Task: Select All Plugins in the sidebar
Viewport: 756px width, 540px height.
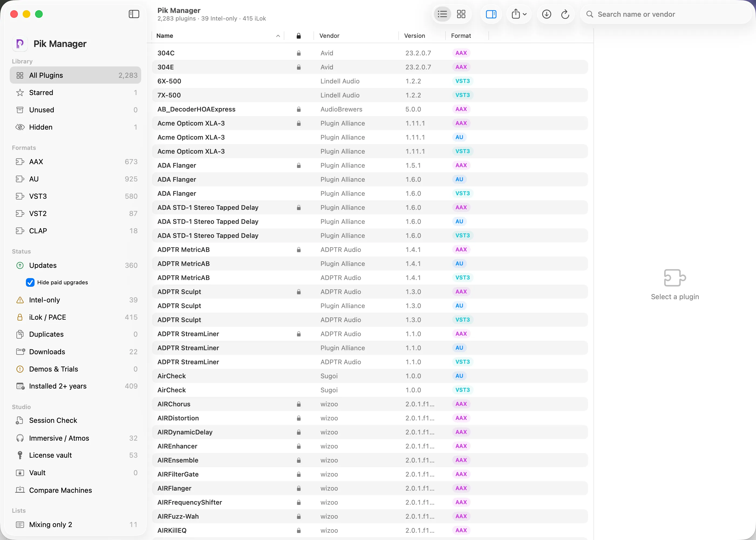Action: [76, 75]
